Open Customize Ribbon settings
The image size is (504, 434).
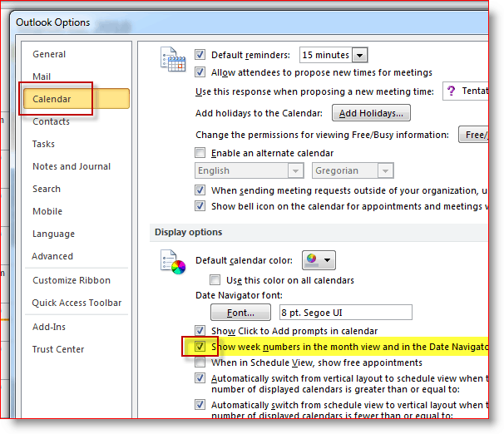[x=72, y=280]
